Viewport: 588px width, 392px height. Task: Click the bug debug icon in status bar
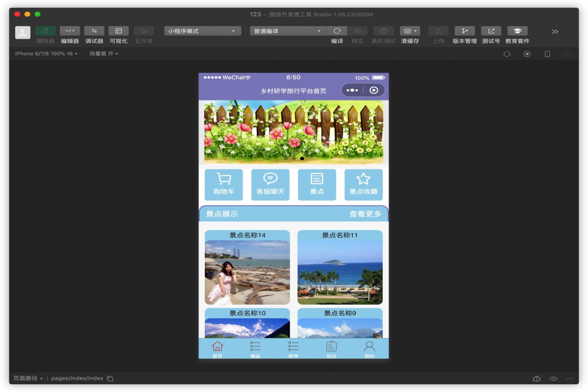tap(537, 378)
